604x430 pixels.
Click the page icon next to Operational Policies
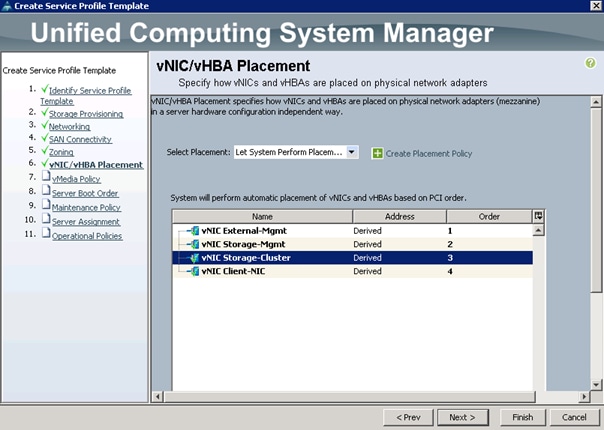coord(46,233)
